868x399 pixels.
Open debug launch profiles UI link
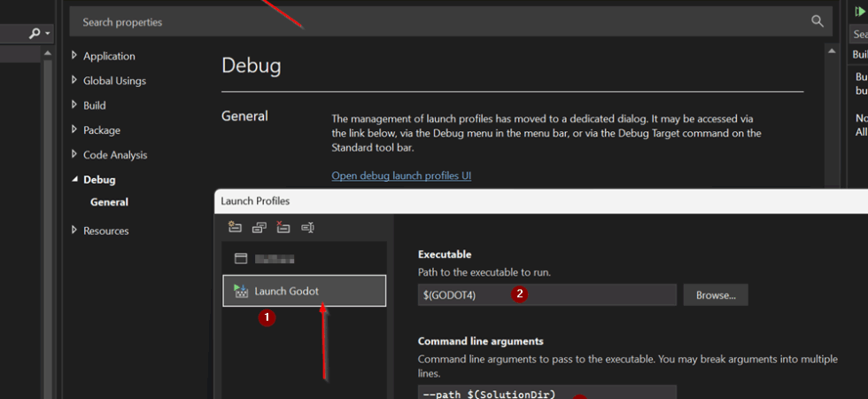coord(401,176)
